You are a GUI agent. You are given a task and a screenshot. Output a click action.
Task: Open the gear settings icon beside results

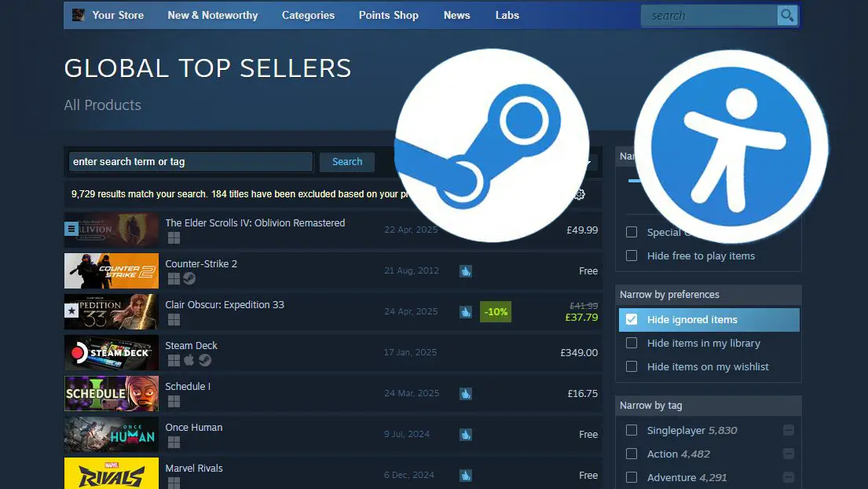pyautogui.click(x=580, y=194)
